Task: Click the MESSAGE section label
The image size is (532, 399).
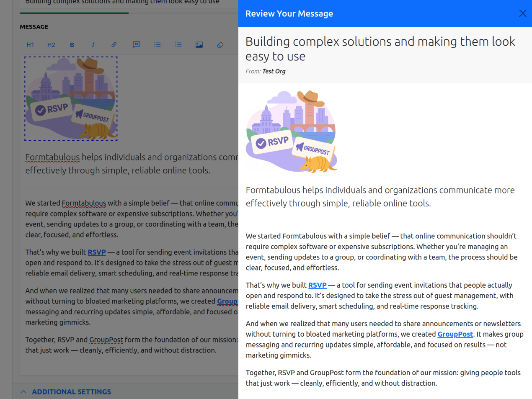Action: pyautogui.click(x=34, y=27)
